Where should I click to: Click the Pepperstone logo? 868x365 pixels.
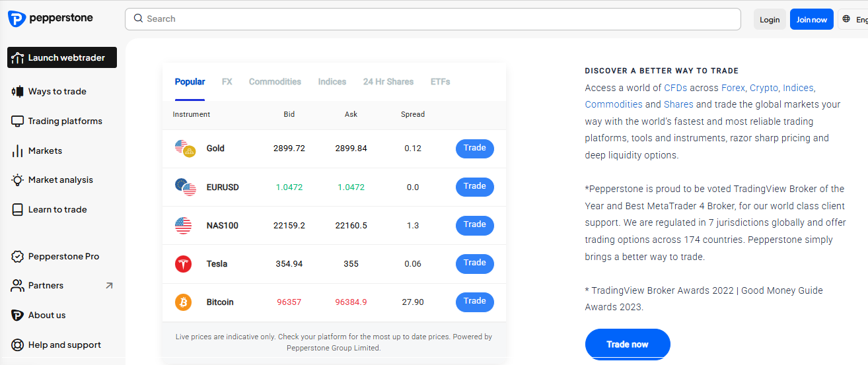tap(50, 18)
